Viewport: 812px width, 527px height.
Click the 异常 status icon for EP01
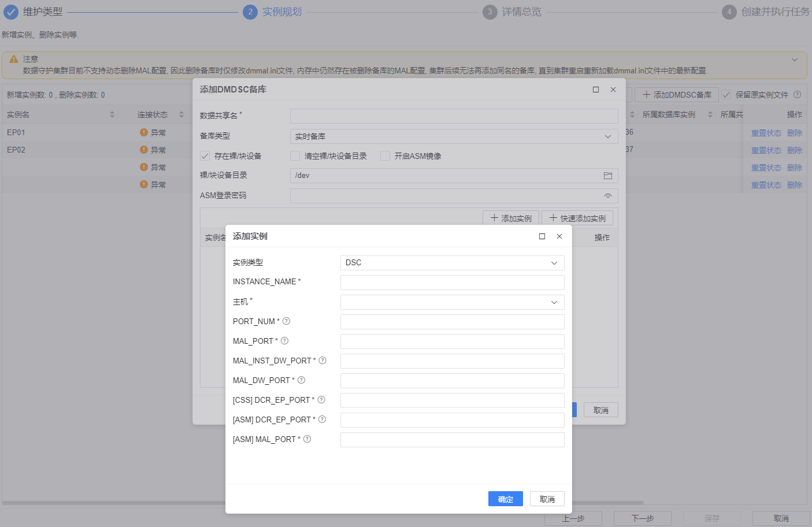pyautogui.click(x=144, y=132)
